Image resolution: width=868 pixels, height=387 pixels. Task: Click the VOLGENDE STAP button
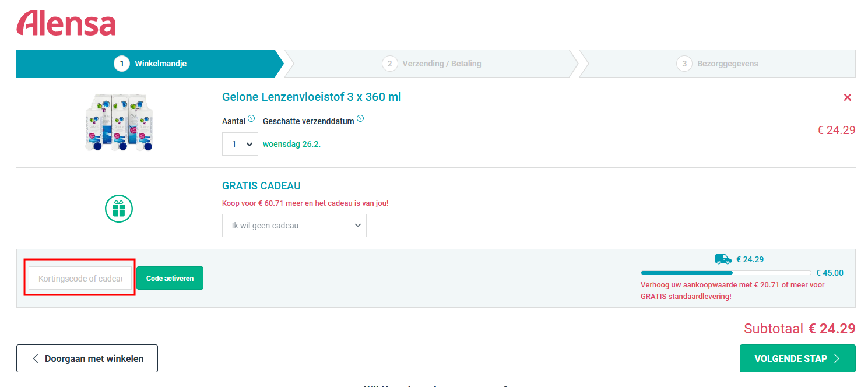click(x=797, y=358)
